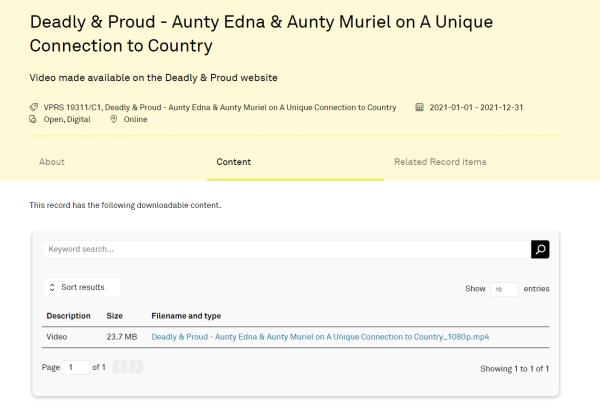Go to previous page with left arrow
This screenshot has height=412, width=600.
pyautogui.click(x=120, y=367)
